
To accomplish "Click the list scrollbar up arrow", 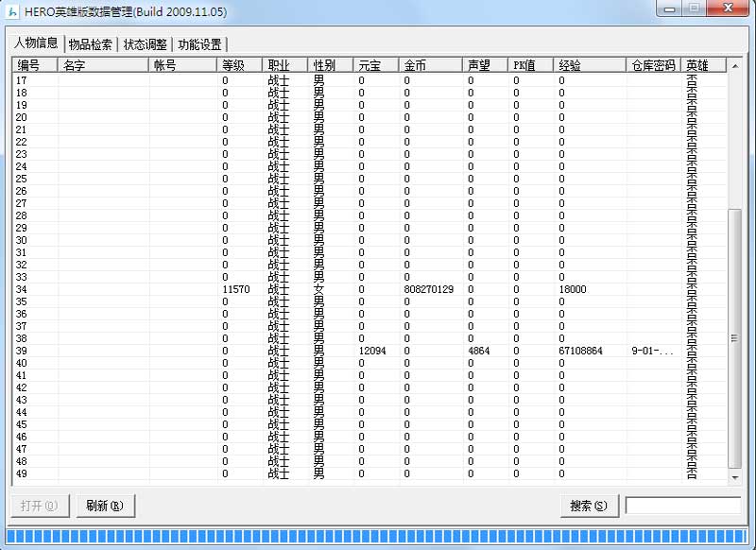I will pyautogui.click(x=735, y=64).
